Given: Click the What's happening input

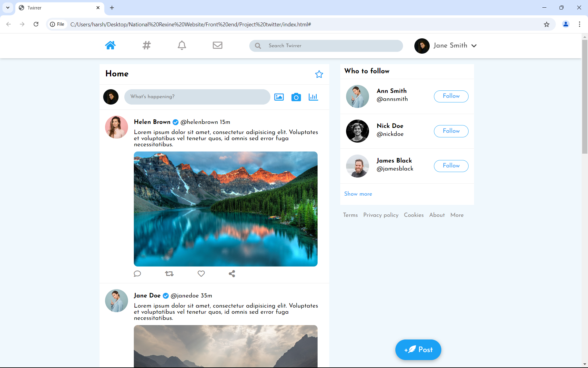Looking at the screenshot, I should tap(197, 97).
